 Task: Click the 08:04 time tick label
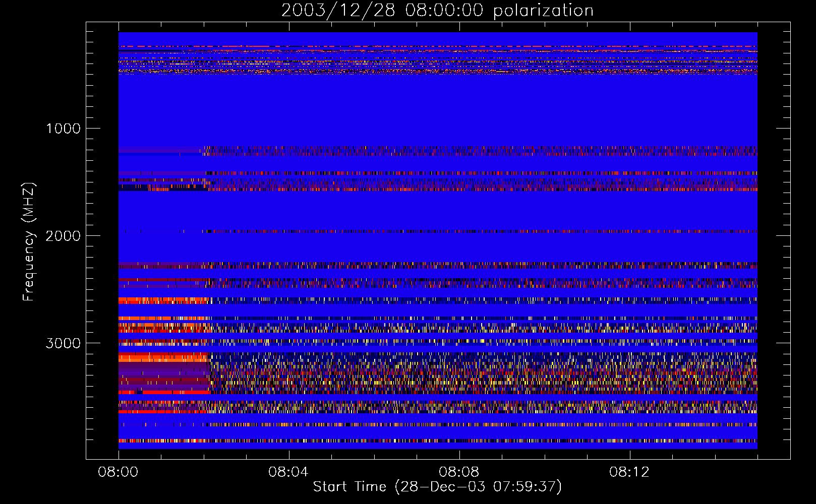tap(288, 472)
